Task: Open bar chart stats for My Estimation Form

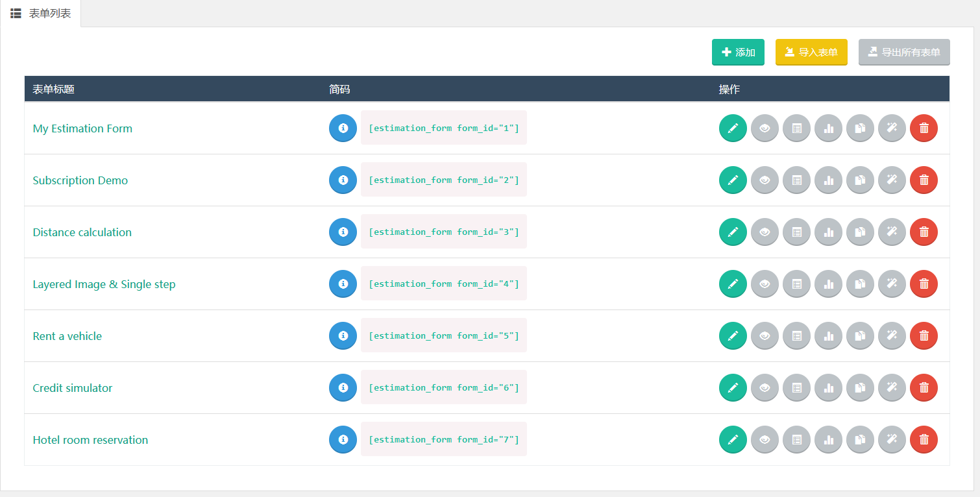Action: tap(829, 128)
